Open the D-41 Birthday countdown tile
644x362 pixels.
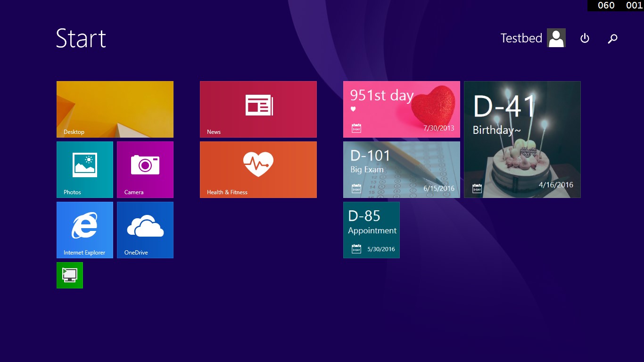pos(522,139)
